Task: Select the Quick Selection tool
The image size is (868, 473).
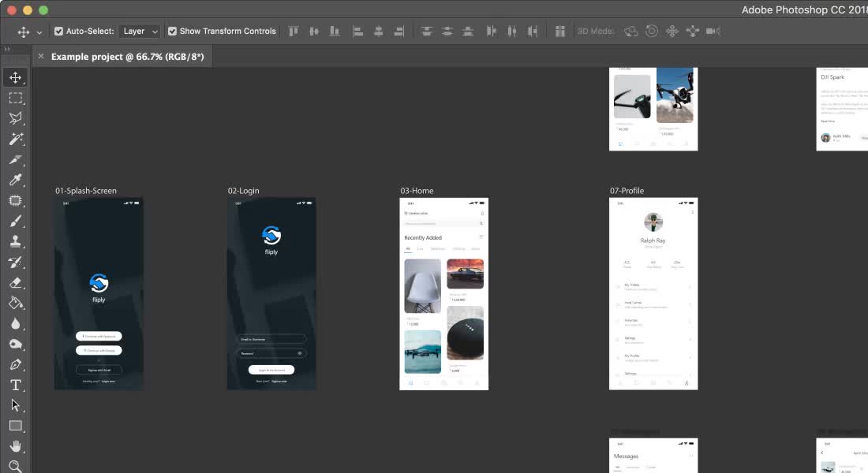Action: (17, 139)
